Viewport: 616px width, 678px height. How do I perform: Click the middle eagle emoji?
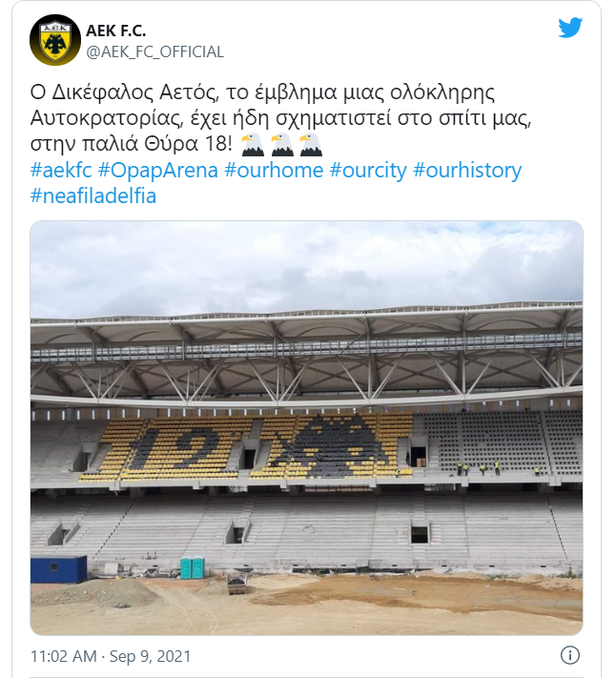click(x=282, y=144)
